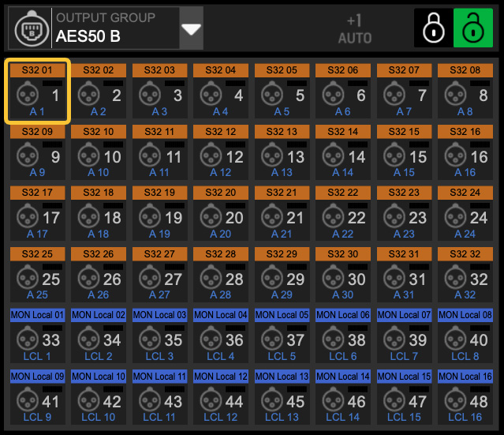The image size is (504, 435).
Task: Pick the XLR icon on output 30
Action: point(332,279)
